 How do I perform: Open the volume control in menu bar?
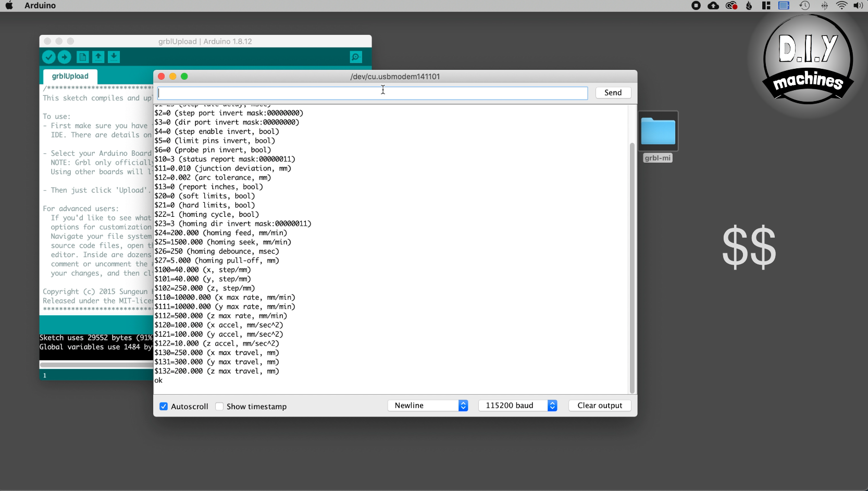click(858, 6)
